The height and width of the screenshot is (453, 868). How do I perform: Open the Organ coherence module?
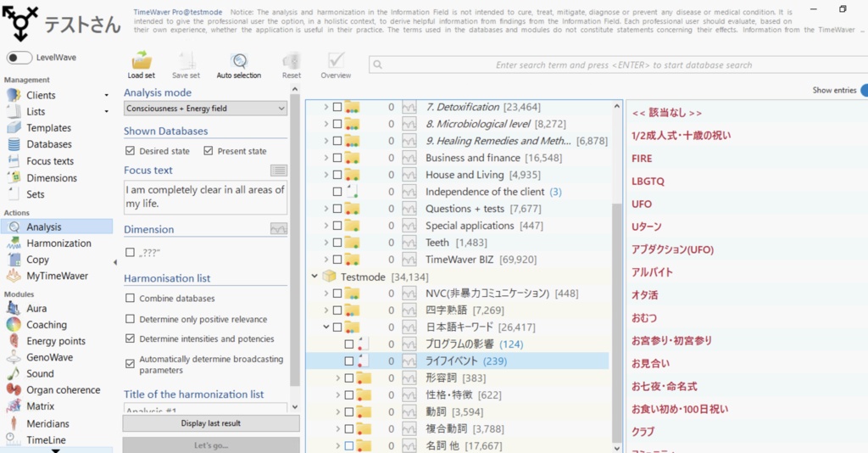(x=63, y=390)
